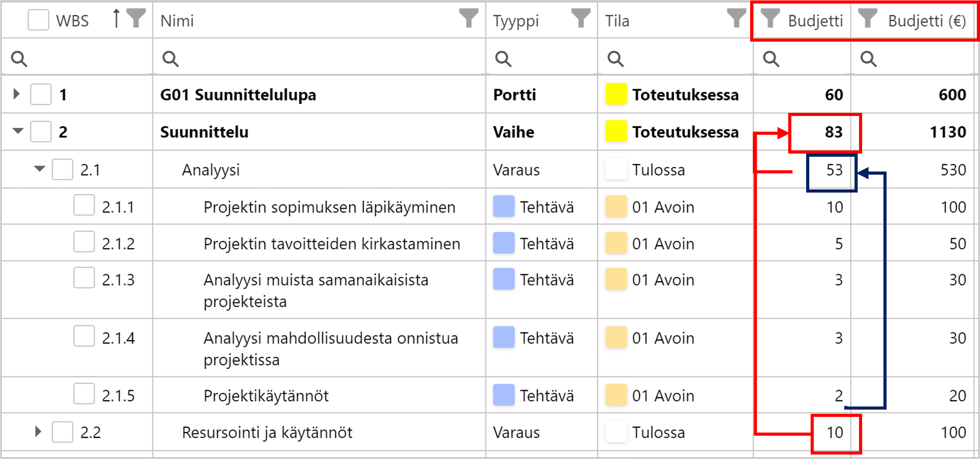The width and height of the screenshot is (980, 459).
Task: Open the Tyyppi column filter
Action: pos(581,19)
